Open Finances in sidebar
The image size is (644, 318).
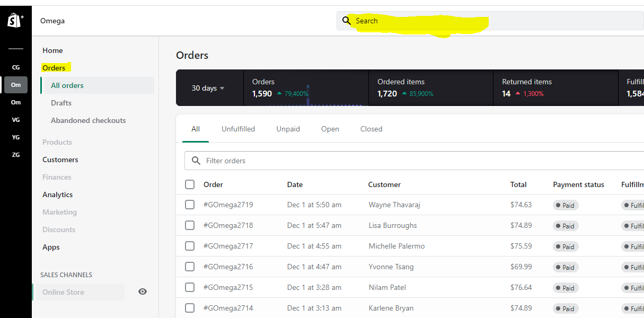click(57, 177)
